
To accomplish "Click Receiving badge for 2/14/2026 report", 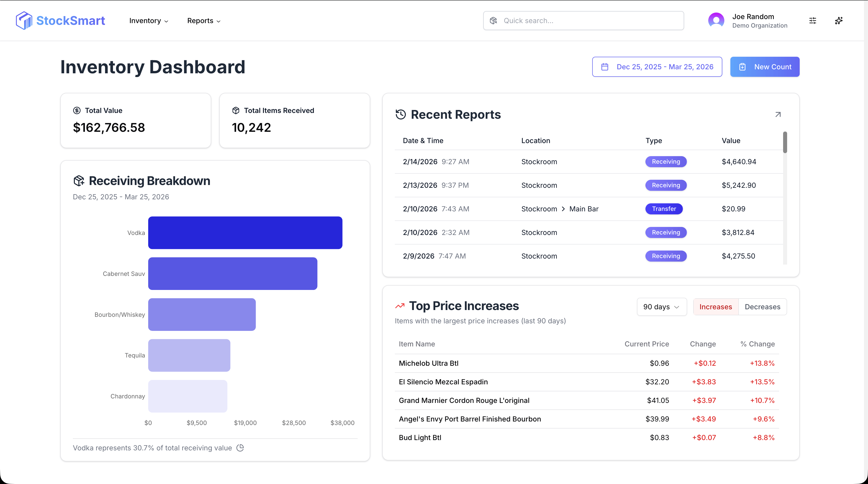I will [x=666, y=162].
